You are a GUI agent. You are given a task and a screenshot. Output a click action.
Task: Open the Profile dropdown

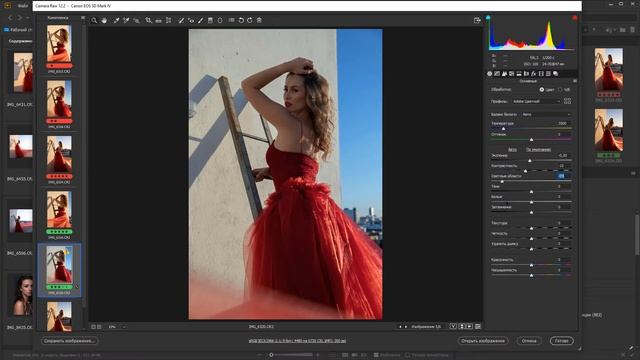536,101
